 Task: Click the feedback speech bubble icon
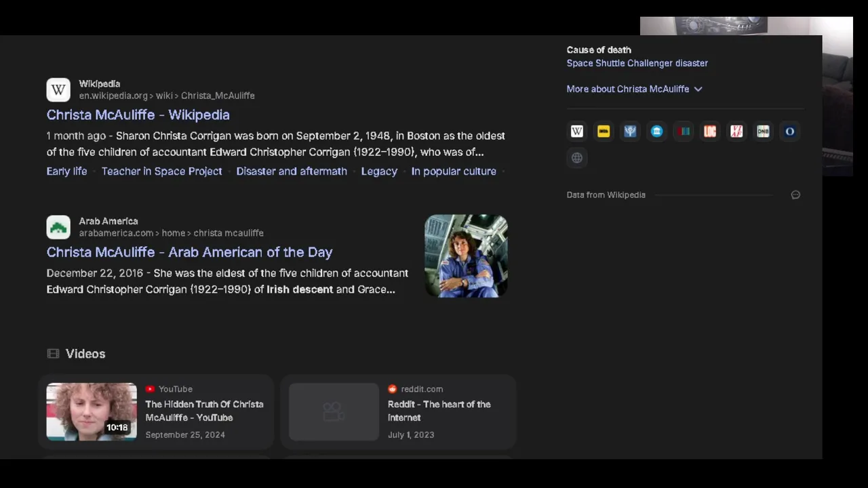click(795, 195)
